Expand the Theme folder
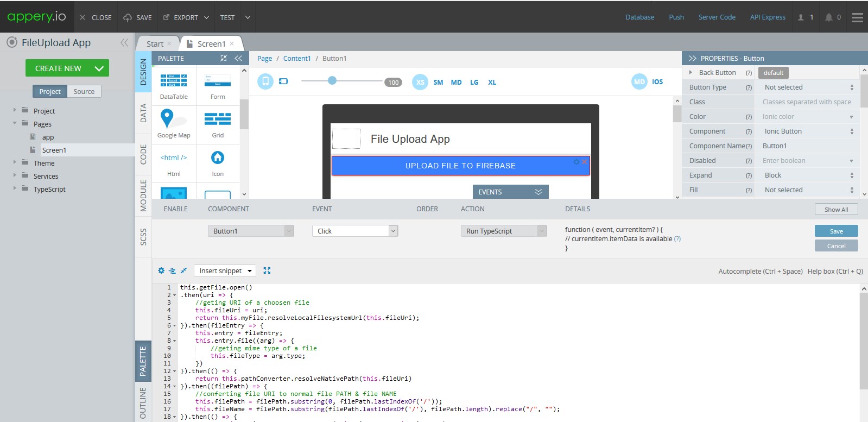This screenshot has height=422, width=868. tap(15, 162)
